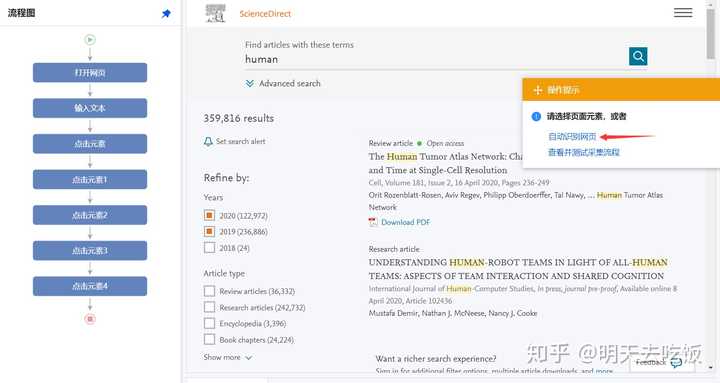Click 自动识别网页 link in tip panel
Viewport: 720px width, 383px height.
point(572,137)
